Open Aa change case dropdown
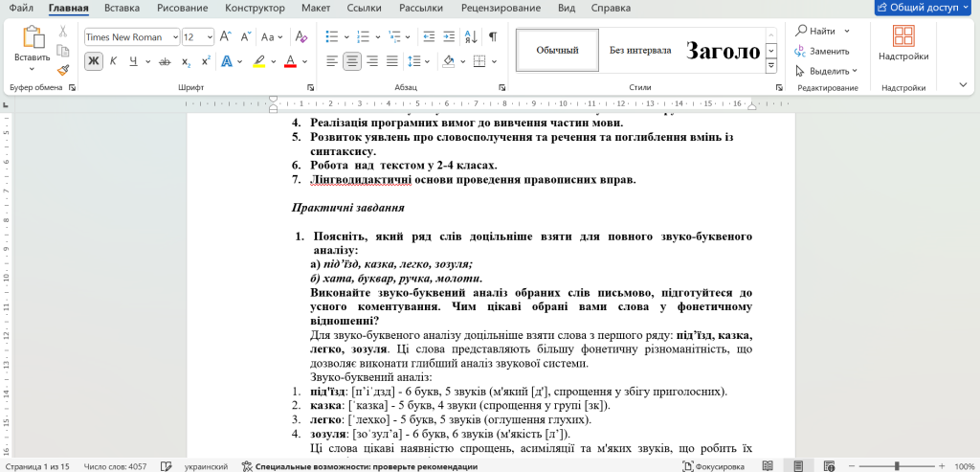The width and height of the screenshot is (980, 472). click(x=272, y=37)
